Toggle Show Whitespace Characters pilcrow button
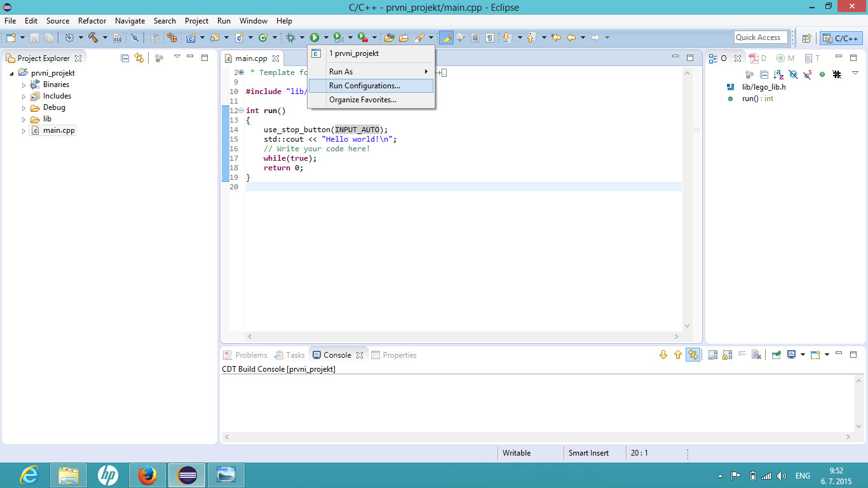Viewport: 868px width, 488px height. (x=490, y=38)
